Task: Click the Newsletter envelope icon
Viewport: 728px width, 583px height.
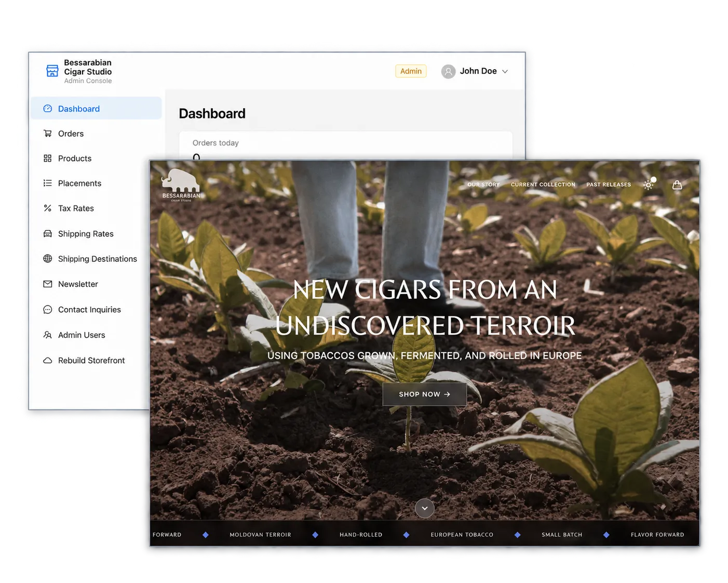Action: (48, 284)
